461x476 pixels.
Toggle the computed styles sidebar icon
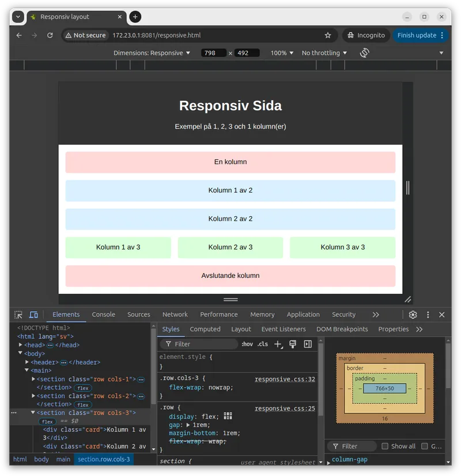click(x=308, y=344)
